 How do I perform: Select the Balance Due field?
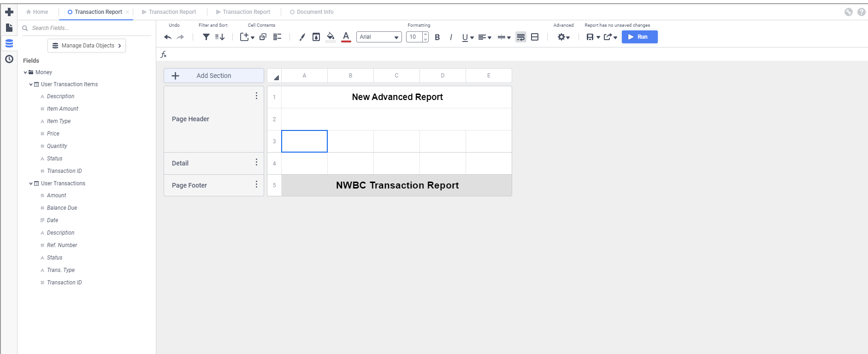(62, 208)
